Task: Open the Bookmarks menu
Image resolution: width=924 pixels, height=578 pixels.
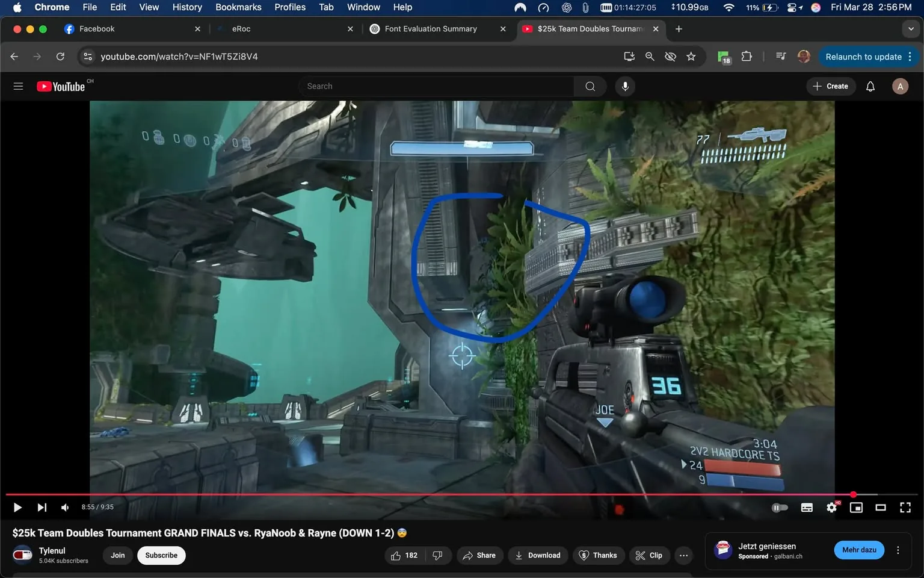Action: 238,7
